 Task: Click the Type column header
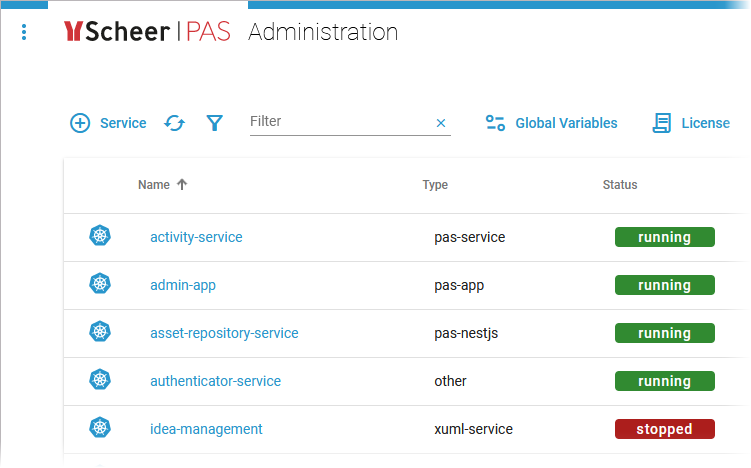click(435, 185)
